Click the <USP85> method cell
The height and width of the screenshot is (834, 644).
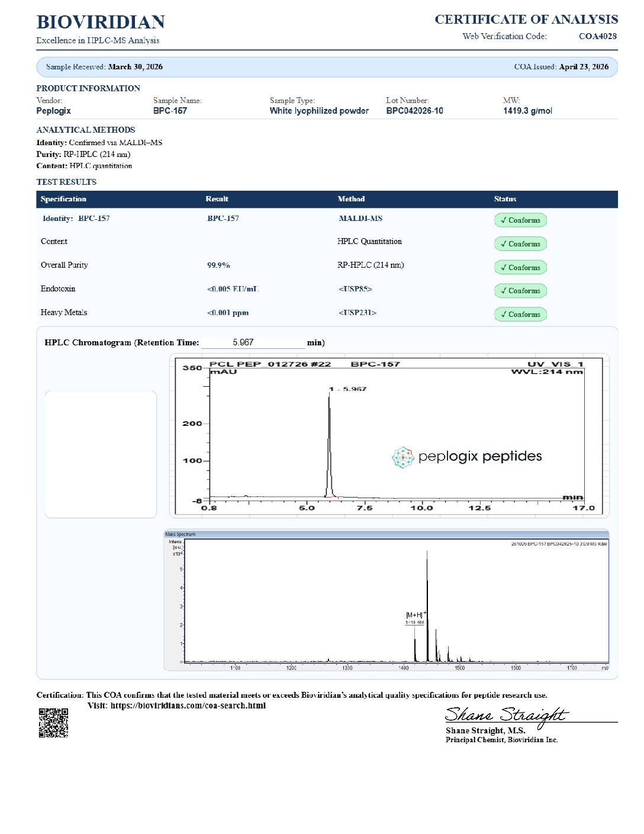coord(355,289)
